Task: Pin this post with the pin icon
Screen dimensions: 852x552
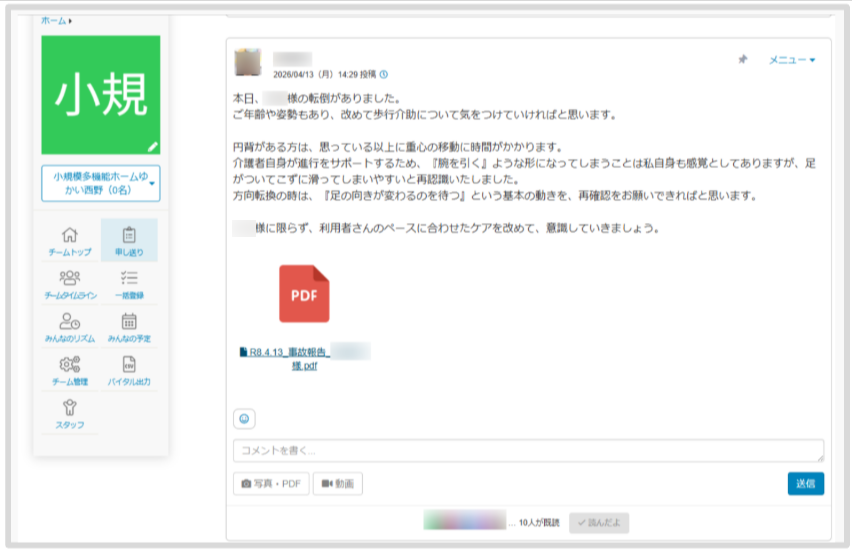Action: tap(743, 59)
